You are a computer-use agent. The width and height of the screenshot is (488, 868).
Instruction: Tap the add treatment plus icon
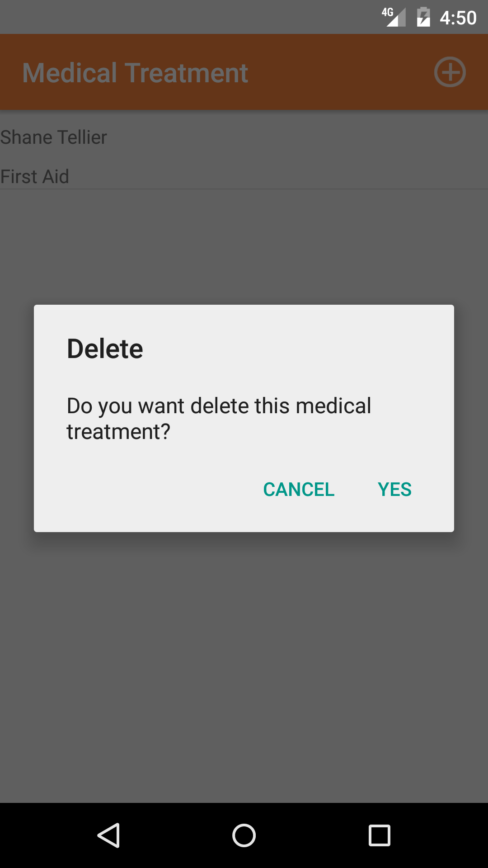tap(450, 72)
